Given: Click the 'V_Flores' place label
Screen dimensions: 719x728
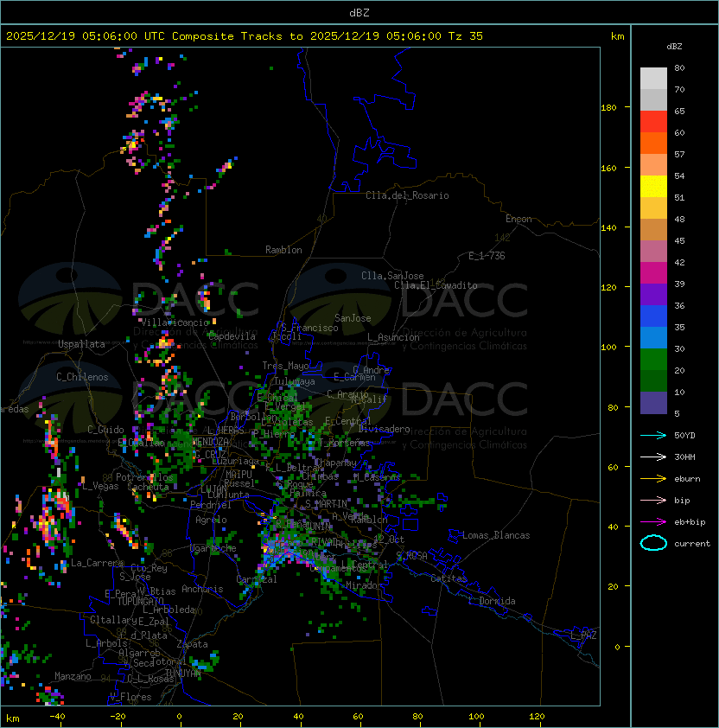Looking at the screenshot, I should [130, 697].
